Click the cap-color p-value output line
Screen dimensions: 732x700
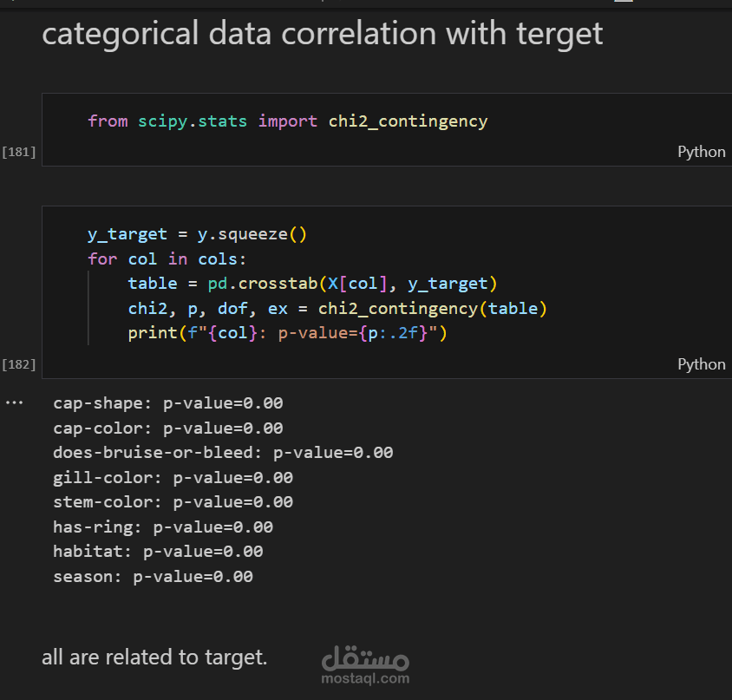(x=168, y=429)
